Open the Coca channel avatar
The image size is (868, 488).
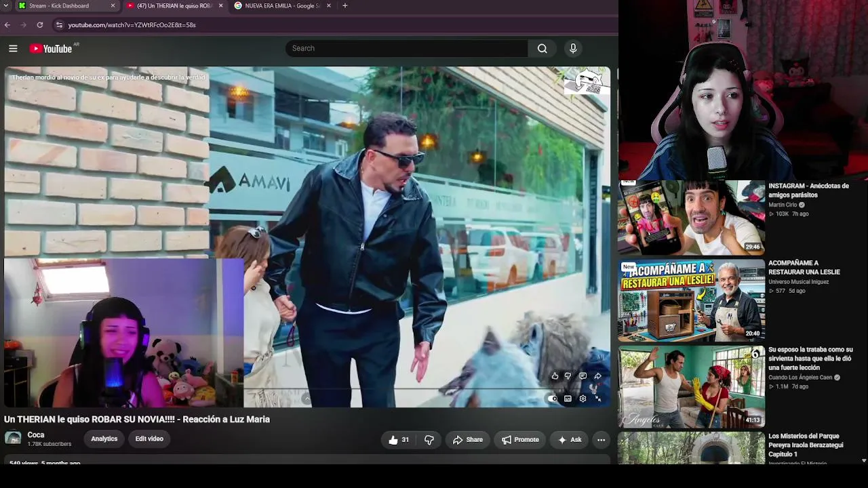point(13,438)
